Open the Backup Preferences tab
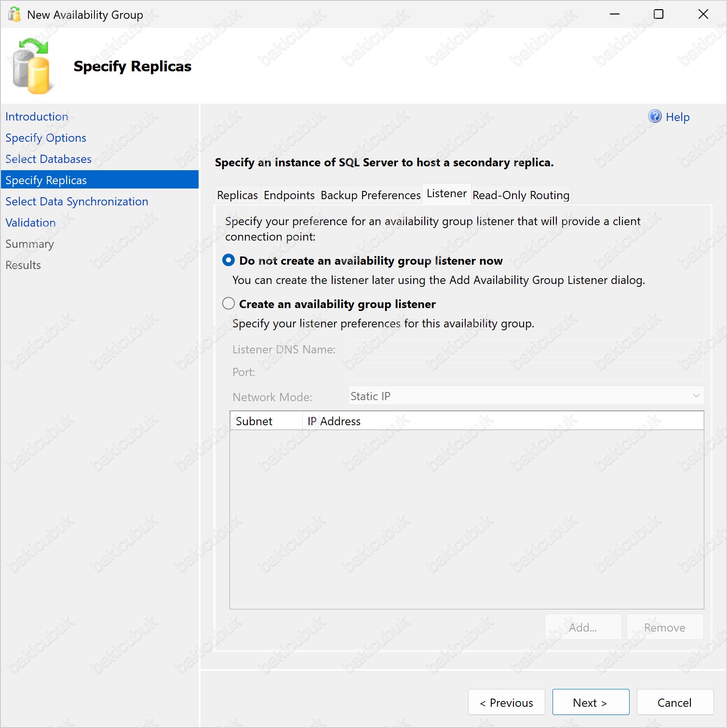The width and height of the screenshot is (727, 728). [370, 195]
